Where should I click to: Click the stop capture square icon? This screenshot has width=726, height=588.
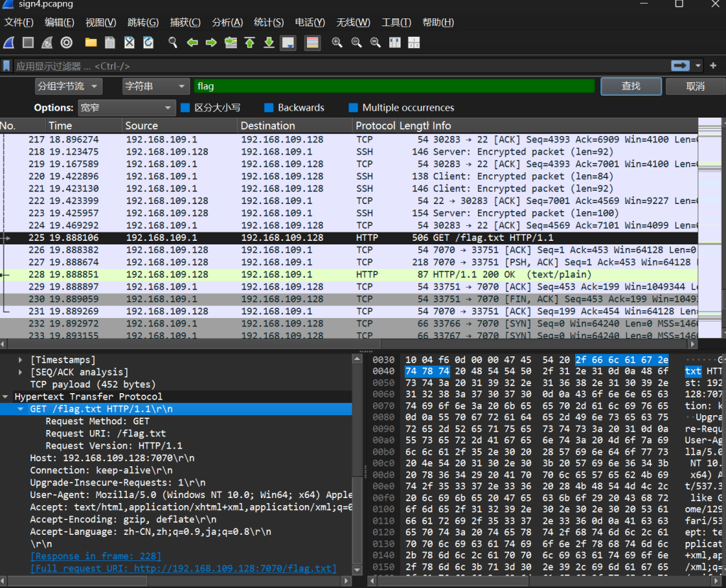pos(28,43)
